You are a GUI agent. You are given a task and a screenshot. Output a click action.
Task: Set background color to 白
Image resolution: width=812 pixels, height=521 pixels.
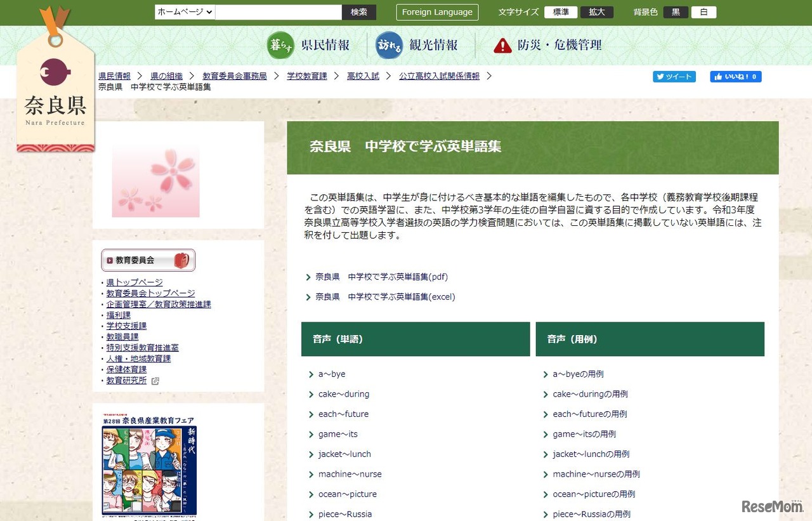704,11
